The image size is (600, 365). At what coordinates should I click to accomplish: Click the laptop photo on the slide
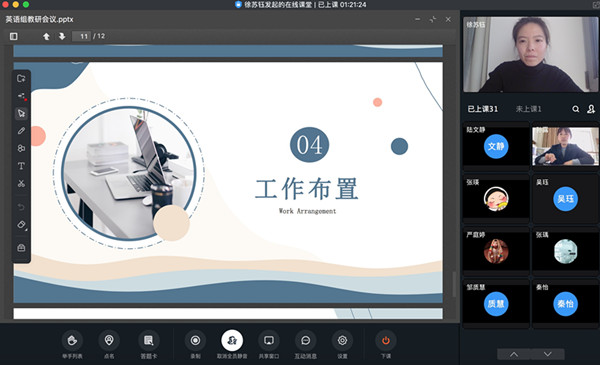tap(129, 173)
